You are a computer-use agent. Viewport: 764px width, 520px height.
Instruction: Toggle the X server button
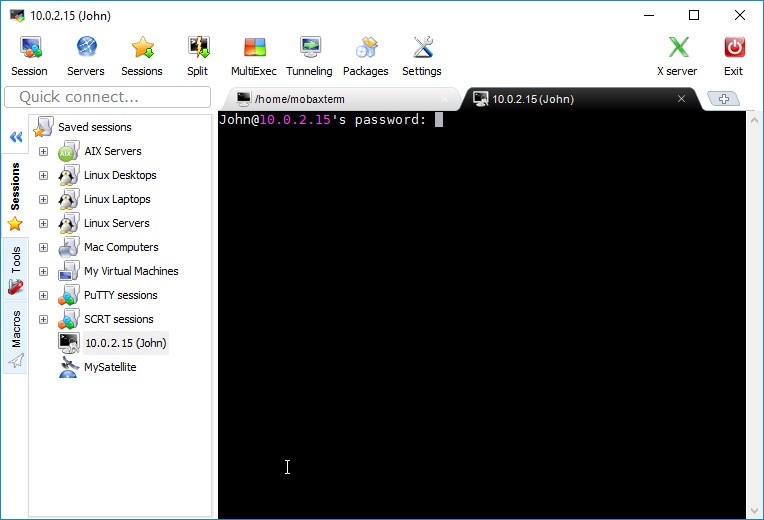[x=677, y=55]
